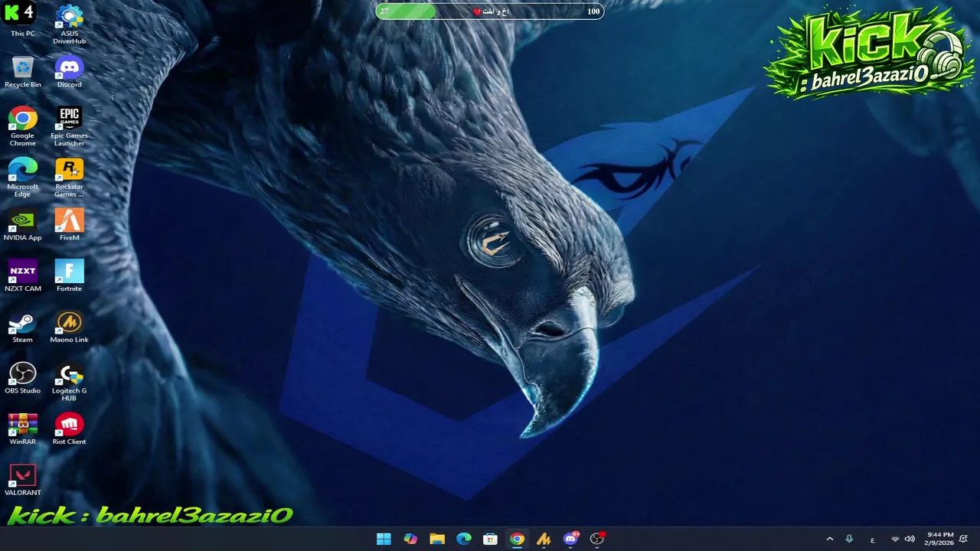Click the microphone tray icon
Screen dimensions: 980x551
849,539
